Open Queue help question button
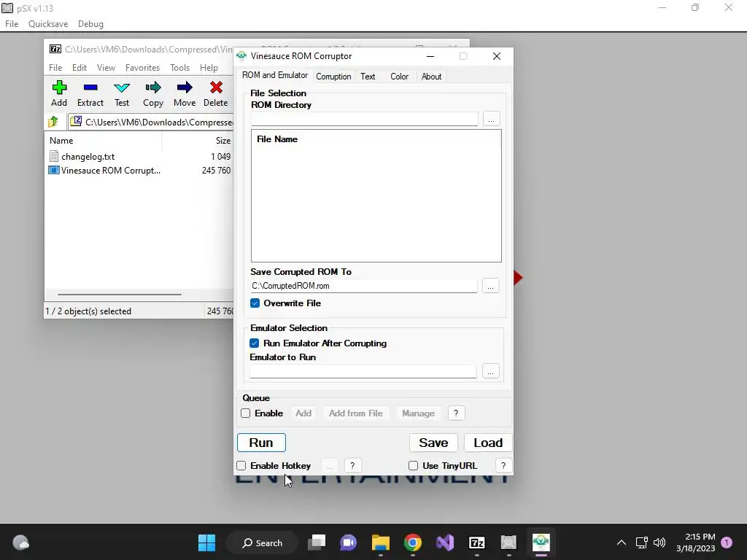The height and width of the screenshot is (560, 747). [456, 413]
